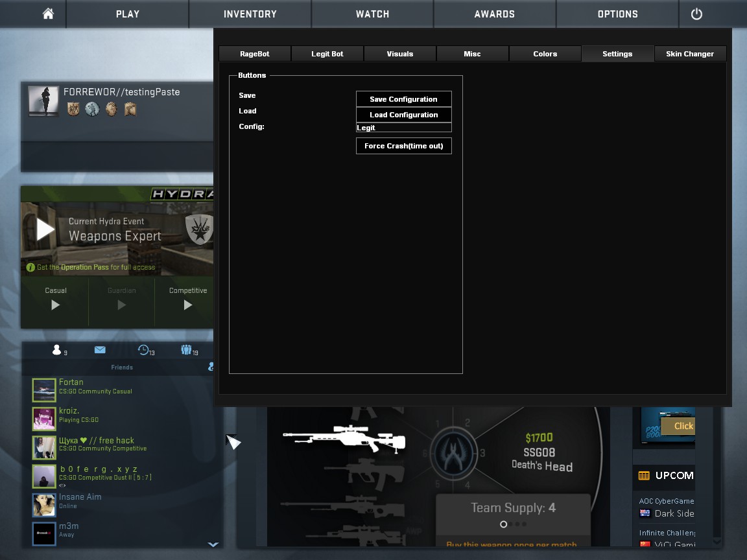
Task: Open the group lobbies icon
Action: (x=186, y=350)
